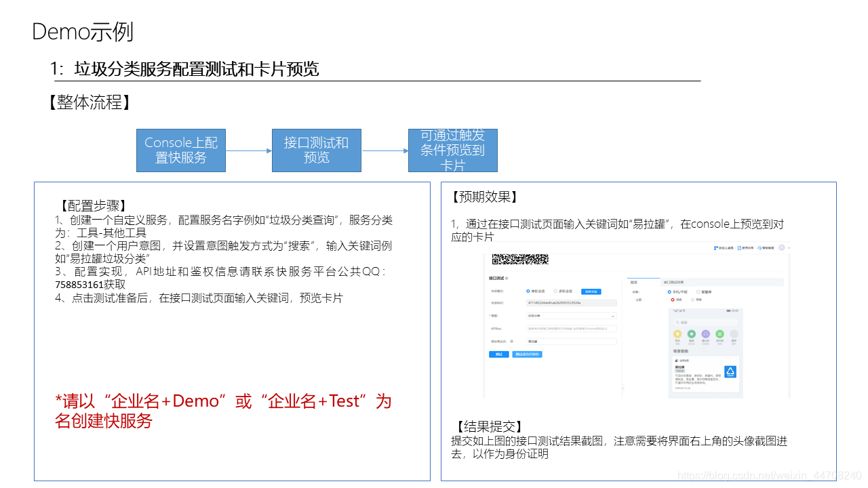
Task: Click the user avatar in console header
Action: coord(782,247)
